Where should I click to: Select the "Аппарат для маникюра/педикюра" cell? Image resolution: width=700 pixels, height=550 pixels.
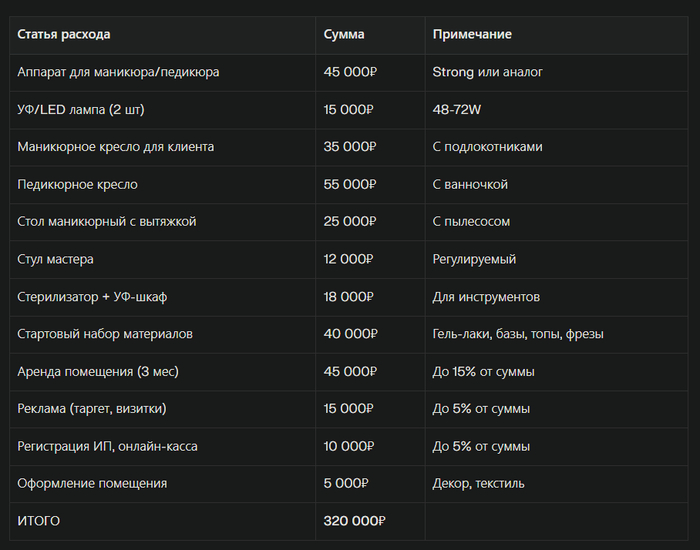[x=118, y=72]
